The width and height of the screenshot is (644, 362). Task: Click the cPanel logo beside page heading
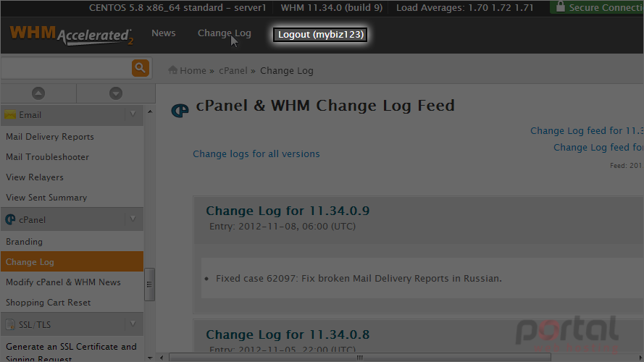click(x=180, y=110)
